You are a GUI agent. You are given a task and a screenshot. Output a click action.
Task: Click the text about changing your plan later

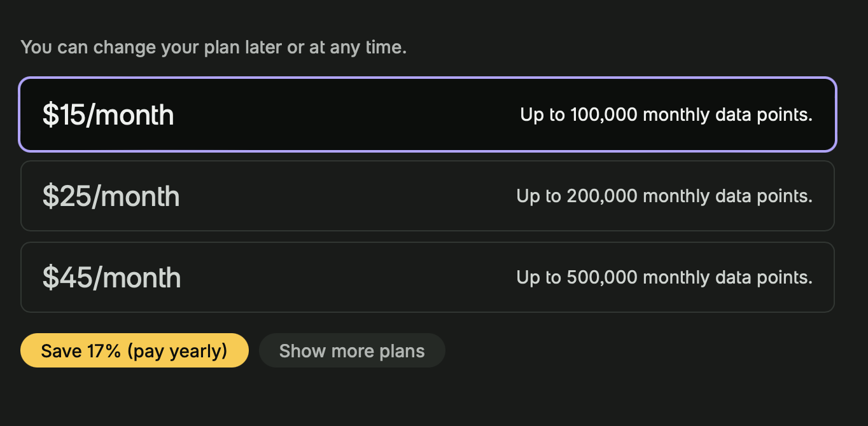click(213, 47)
